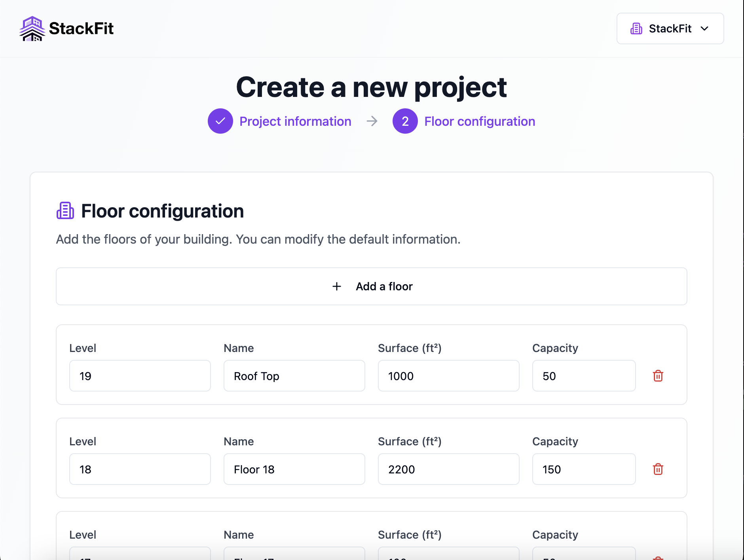Select the Floor configuration step label
Viewport: 744px width, 560px height.
click(x=480, y=121)
